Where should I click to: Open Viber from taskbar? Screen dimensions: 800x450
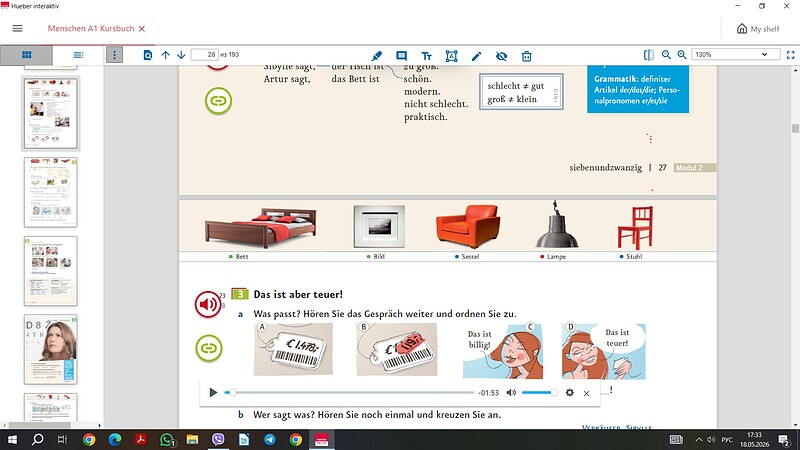coord(218,439)
